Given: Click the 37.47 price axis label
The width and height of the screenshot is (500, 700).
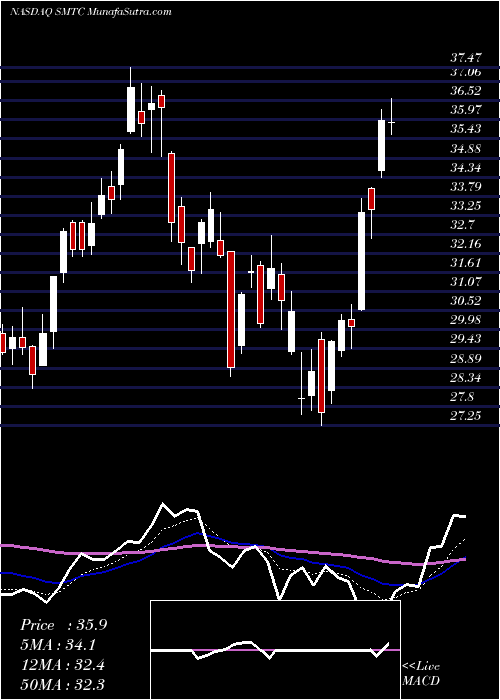Looking at the screenshot, I should (x=466, y=58).
